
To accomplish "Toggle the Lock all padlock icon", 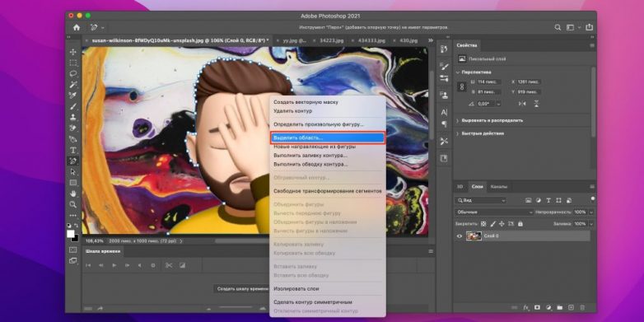I will [520, 224].
